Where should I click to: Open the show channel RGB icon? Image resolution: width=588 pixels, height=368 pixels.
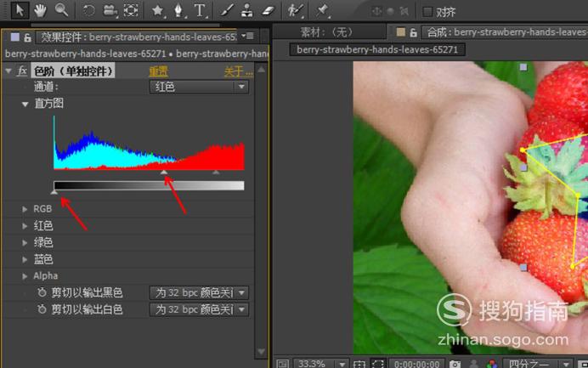pyautogui.click(x=492, y=364)
